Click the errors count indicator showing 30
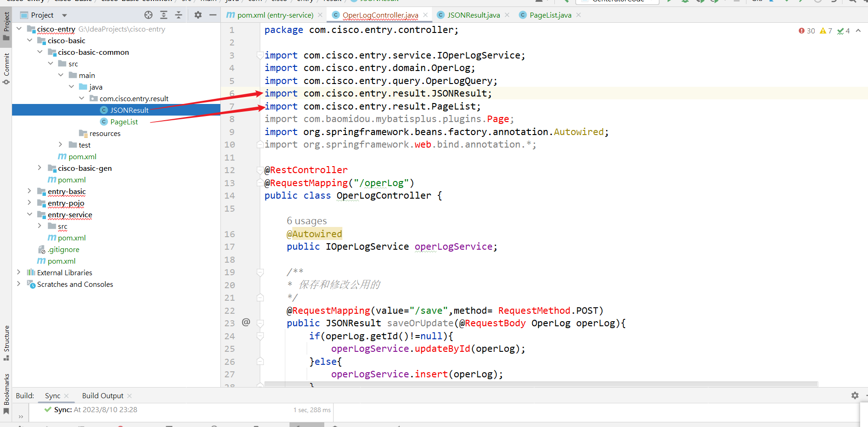The image size is (868, 427). click(807, 31)
